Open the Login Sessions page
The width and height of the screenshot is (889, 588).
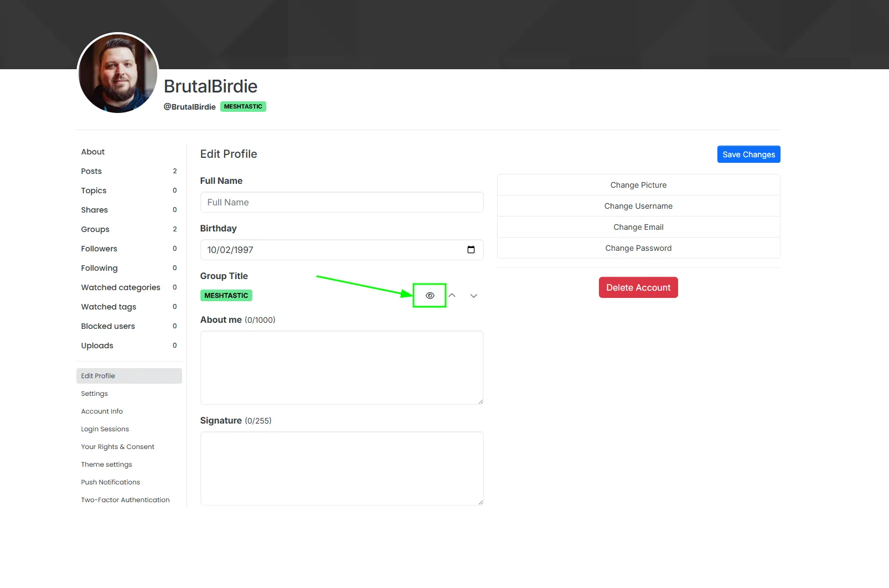105,429
